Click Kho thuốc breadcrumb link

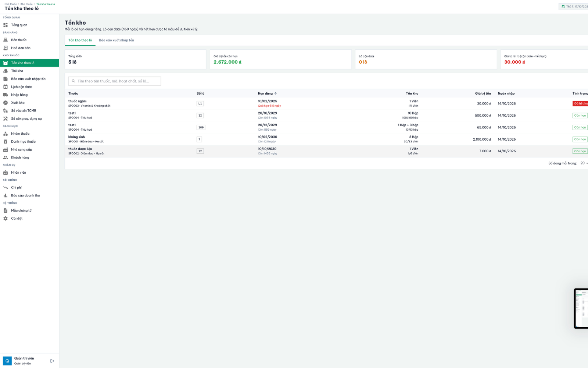point(26,4)
